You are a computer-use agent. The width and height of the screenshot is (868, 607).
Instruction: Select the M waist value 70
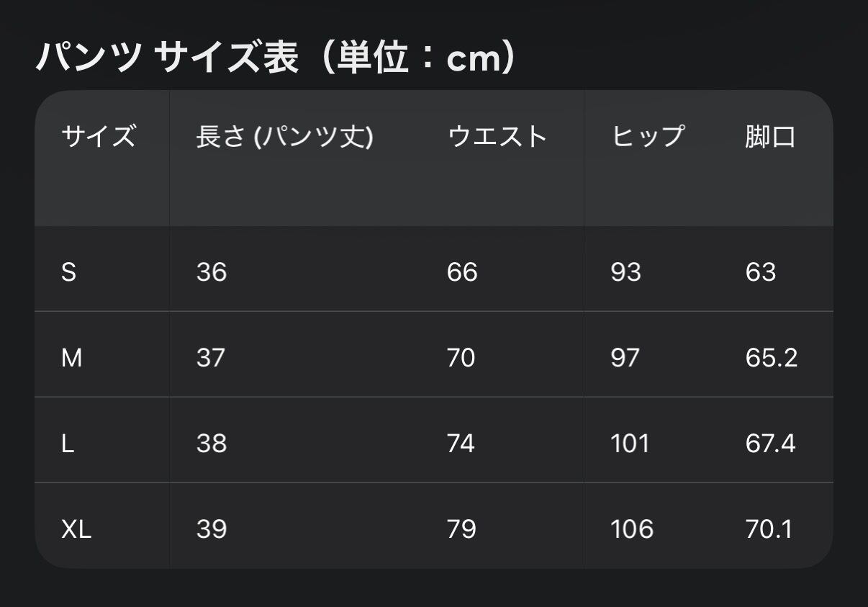click(461, 358)
